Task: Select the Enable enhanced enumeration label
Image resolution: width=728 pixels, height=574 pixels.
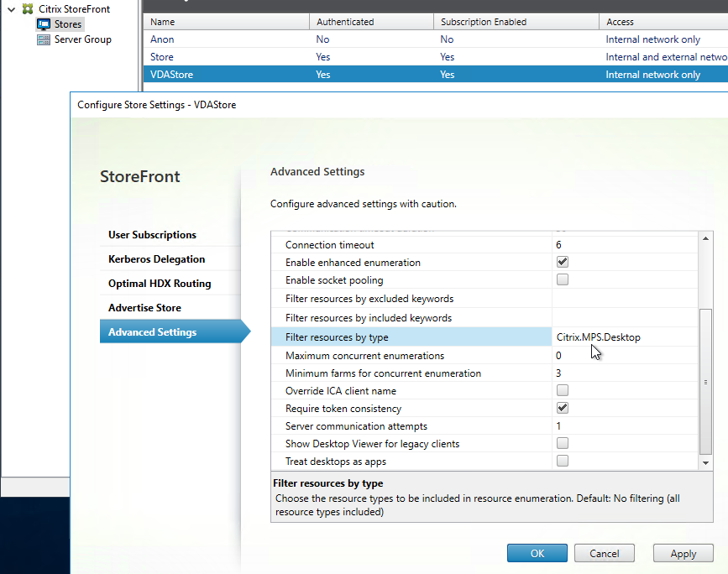Action: 353,262
